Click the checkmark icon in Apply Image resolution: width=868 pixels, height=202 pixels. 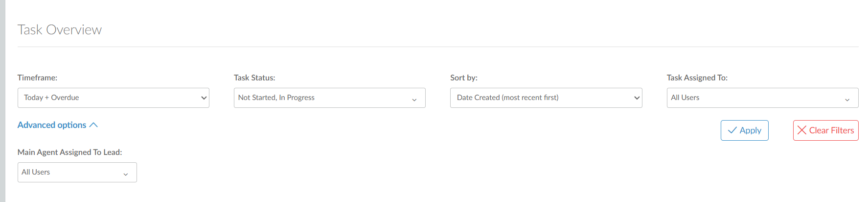732,130
